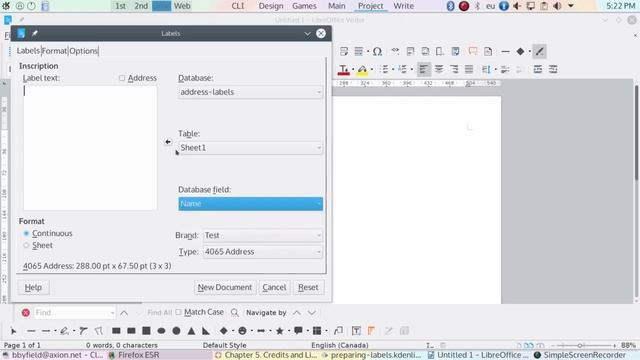
Task: Click the line spacing icon
Action: [x=486, y=69]
